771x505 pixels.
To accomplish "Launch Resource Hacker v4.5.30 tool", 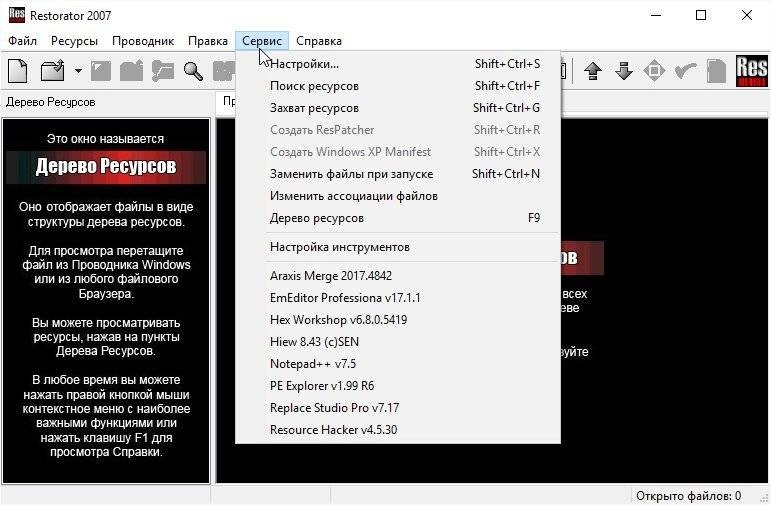I will click(x=398, y=430).
